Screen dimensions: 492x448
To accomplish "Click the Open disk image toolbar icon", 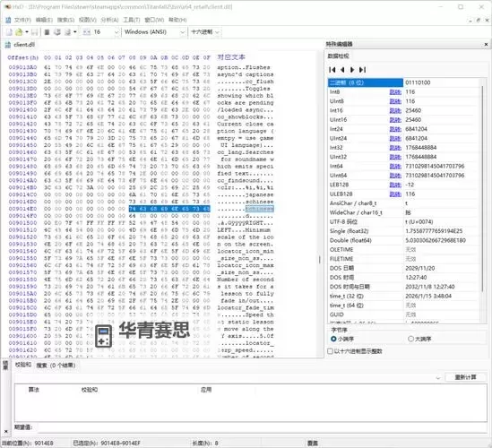I will [67, 32].
